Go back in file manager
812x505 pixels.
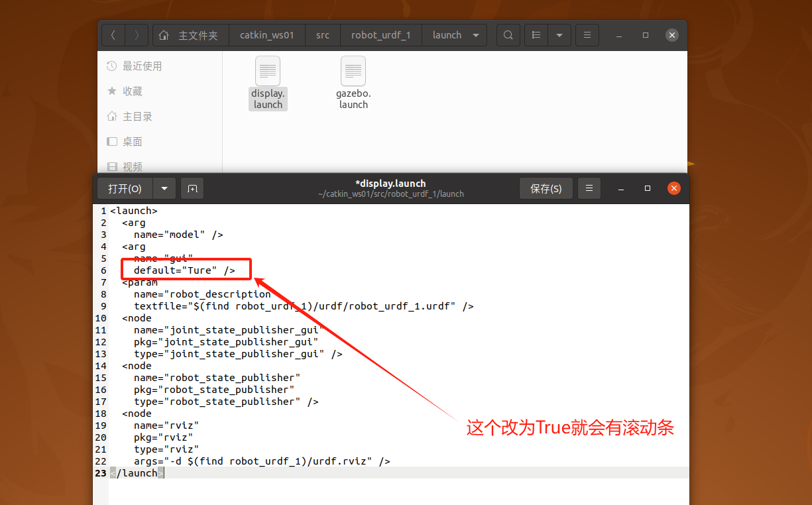(x=113, y=35)
